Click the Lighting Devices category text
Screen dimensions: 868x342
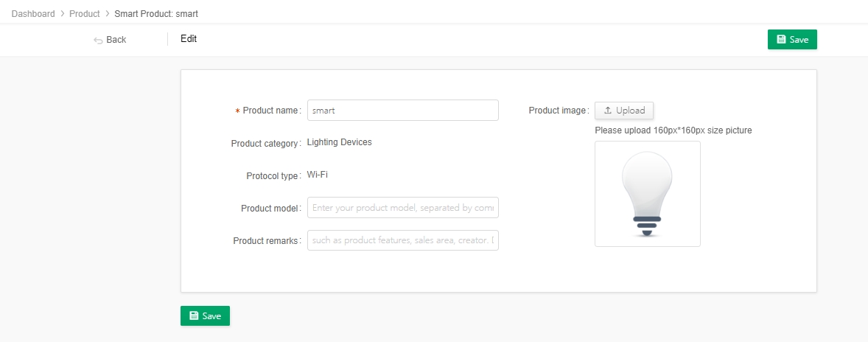coord(340,142)
